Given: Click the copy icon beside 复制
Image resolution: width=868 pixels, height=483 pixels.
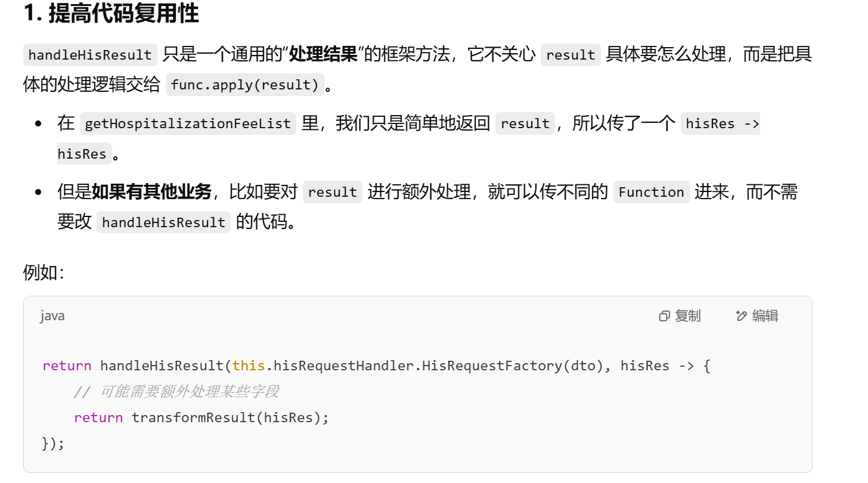Looking at the screenshot, I should tap(664, 315).
